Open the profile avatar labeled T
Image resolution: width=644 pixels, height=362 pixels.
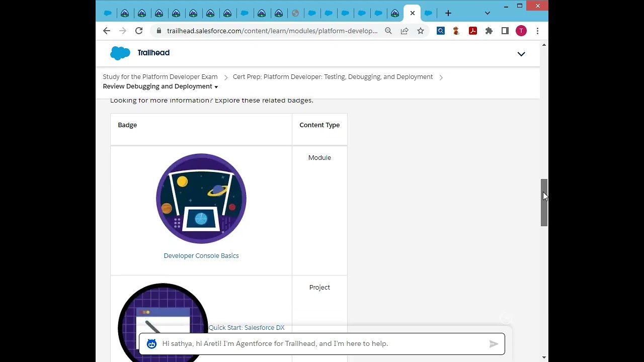point(521,31)
